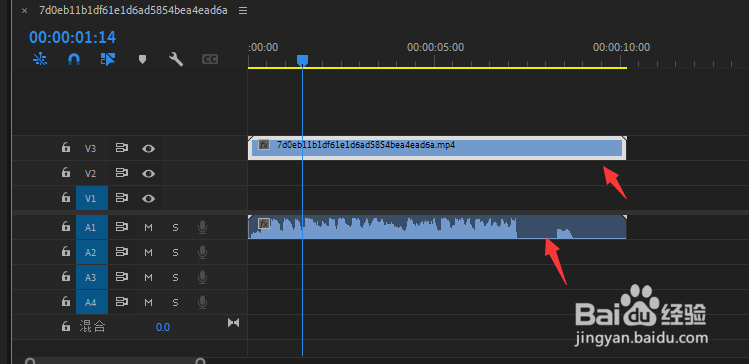Solo track A3
749x364 pixels.
175,278
